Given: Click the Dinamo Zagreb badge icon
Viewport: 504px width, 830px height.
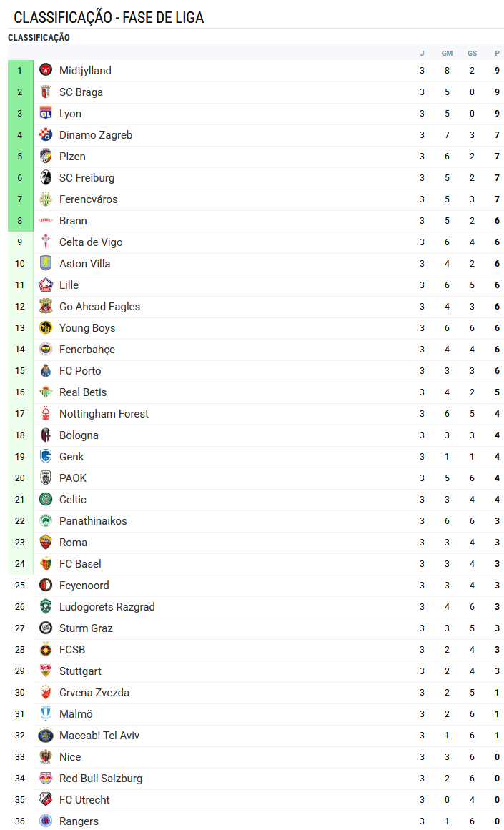Looking at the screenshot, I should click(46, 134).
